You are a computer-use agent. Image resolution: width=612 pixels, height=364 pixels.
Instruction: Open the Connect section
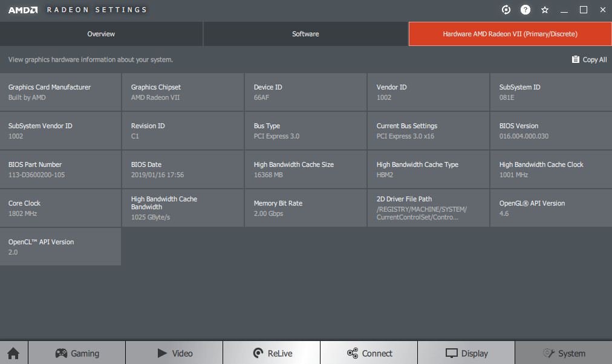pyautogui.click(x=369, y=353)
